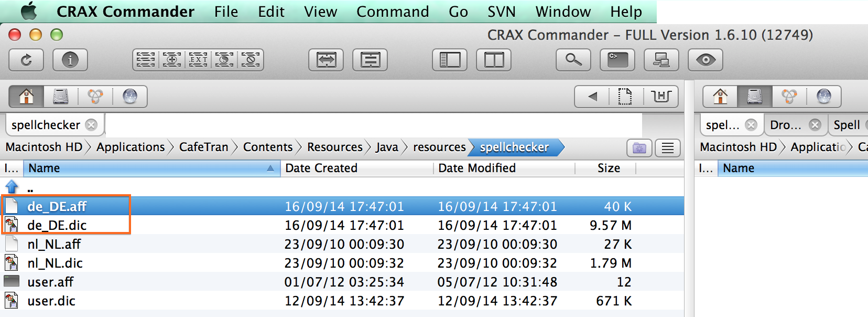Close the spellchecker tab in left panel
Screen dimensions: 868x317
pos(91,125)
